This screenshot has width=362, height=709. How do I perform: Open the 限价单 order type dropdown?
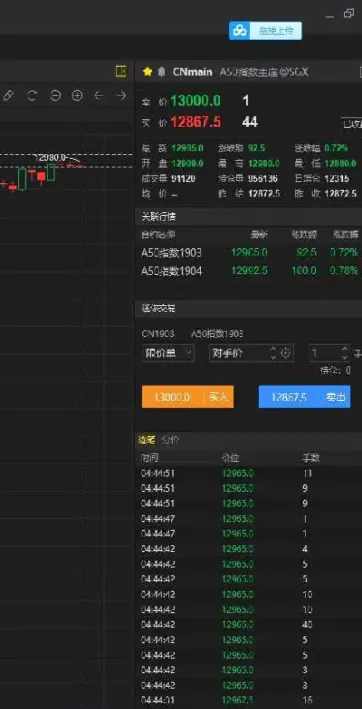[x=168, y=353]
